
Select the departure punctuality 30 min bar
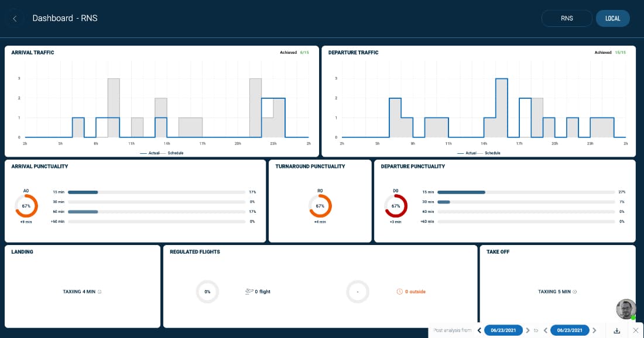[x=526, y=202]
